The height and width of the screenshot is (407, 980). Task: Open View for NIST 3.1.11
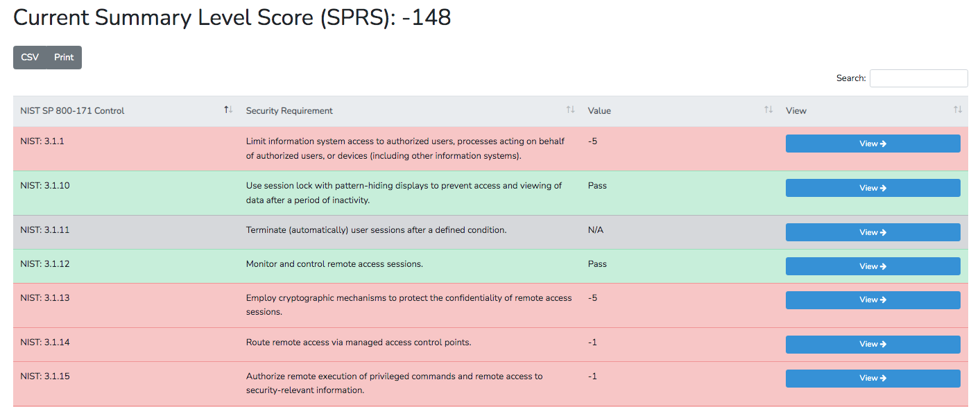(x=872, y=232)
